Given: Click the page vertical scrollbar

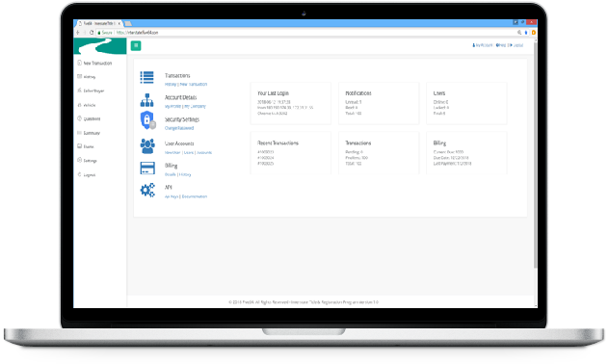Looking at the screenshot, I should pos(535,155).
